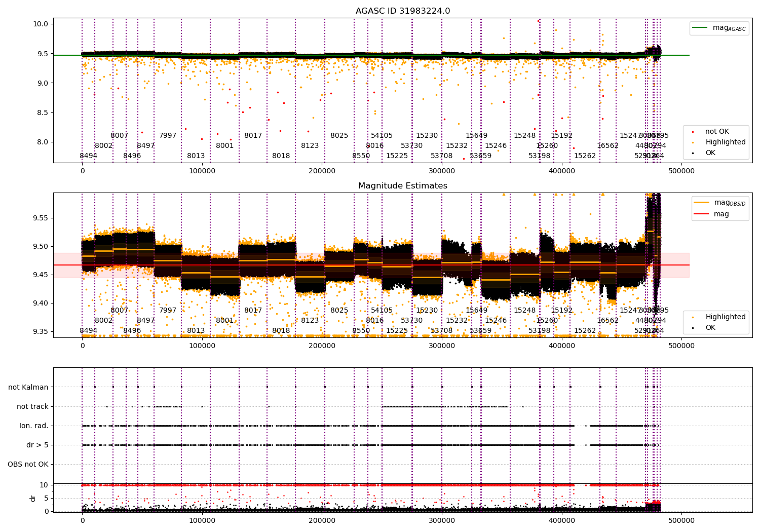Screen dimensions: 760x532
Task: Click obsid label 15649 in top plot
Action: pyautogui.click(x=477, y=136)
